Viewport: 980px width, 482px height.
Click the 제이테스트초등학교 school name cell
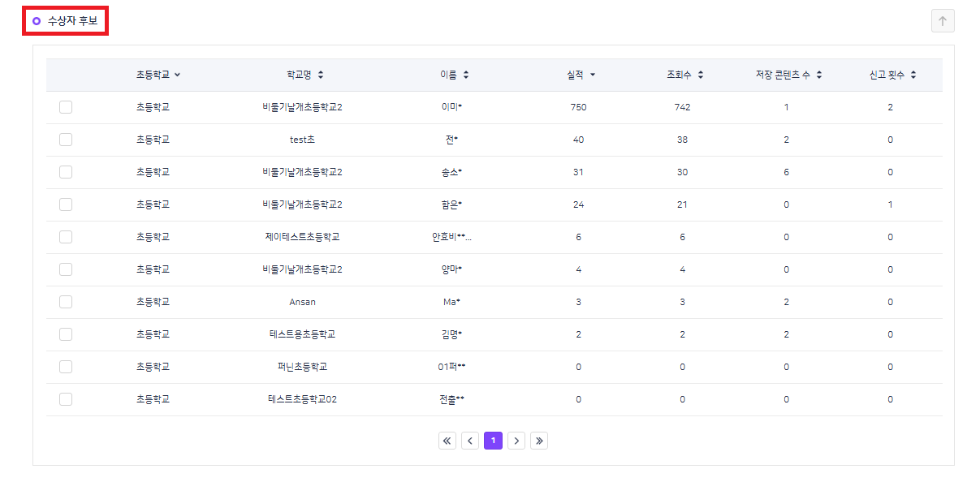point(302,237)
